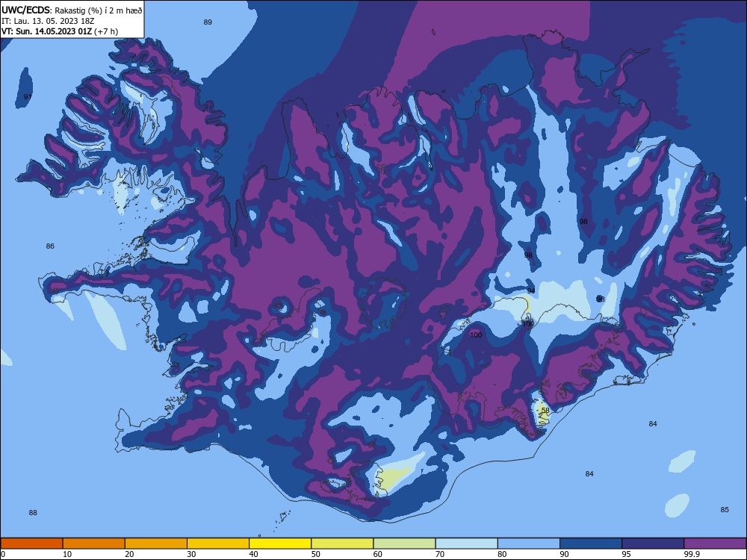Select the pale yellow 50–60 legend swatch
747x560 pixels.
click(343, 544)
